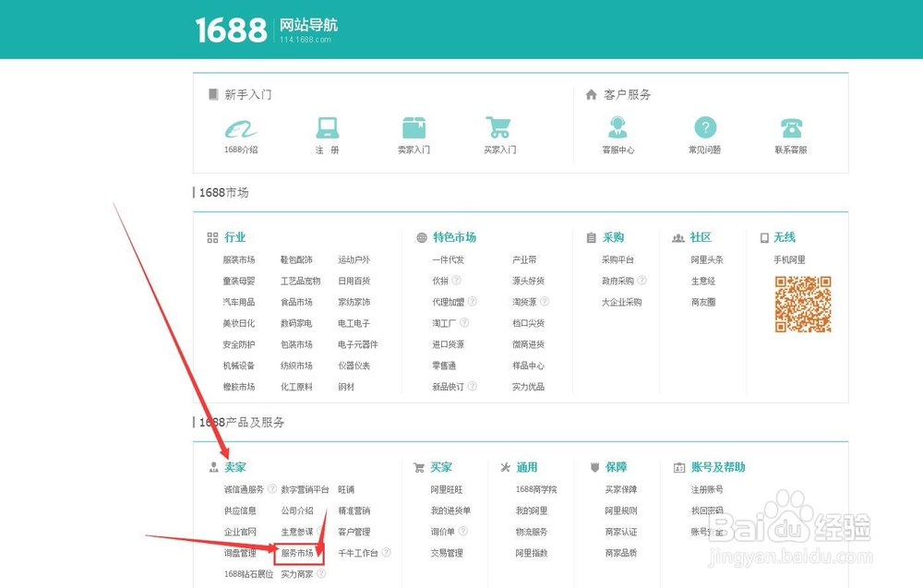Go to the 大企业采购 page
The width and height of the screenshot is (923, 588).
point(621,302)
